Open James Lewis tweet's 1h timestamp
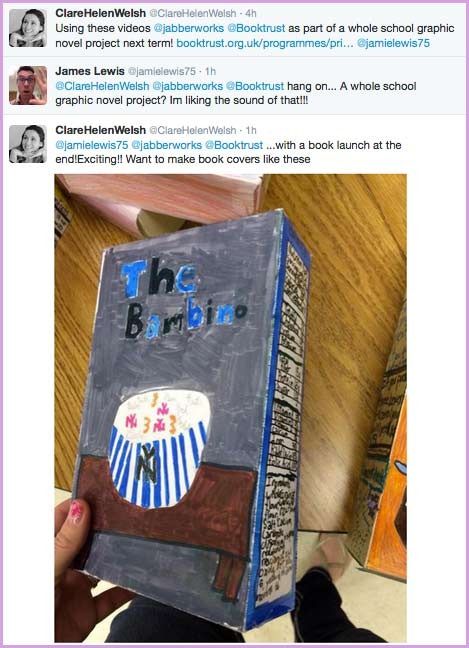The width and height of the screenshot is (469, 648). coord(210,71)
